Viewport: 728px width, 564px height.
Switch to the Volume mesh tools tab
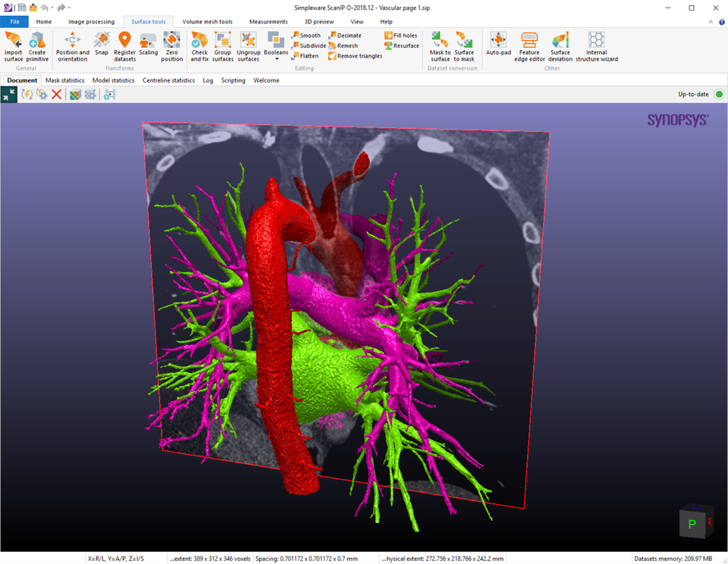[207, 22]
